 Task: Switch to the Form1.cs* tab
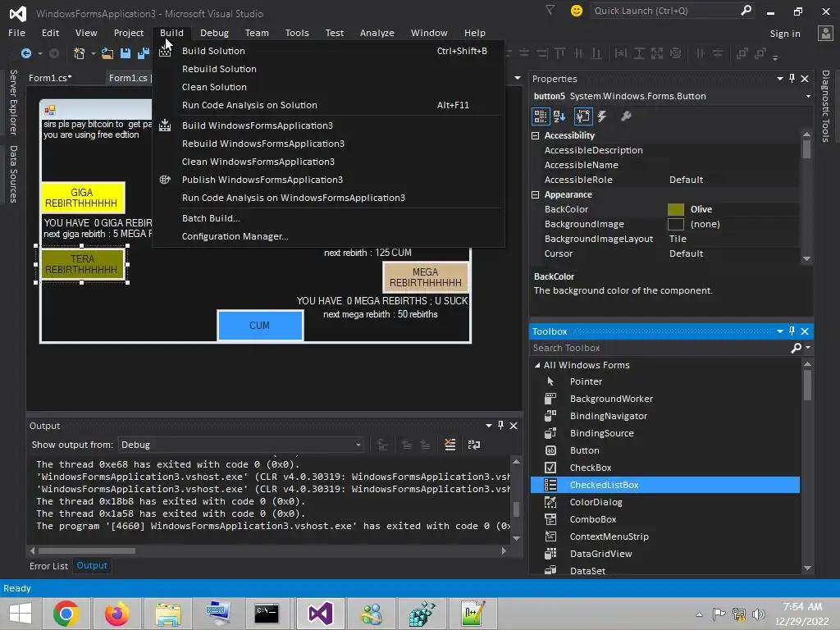50,78
